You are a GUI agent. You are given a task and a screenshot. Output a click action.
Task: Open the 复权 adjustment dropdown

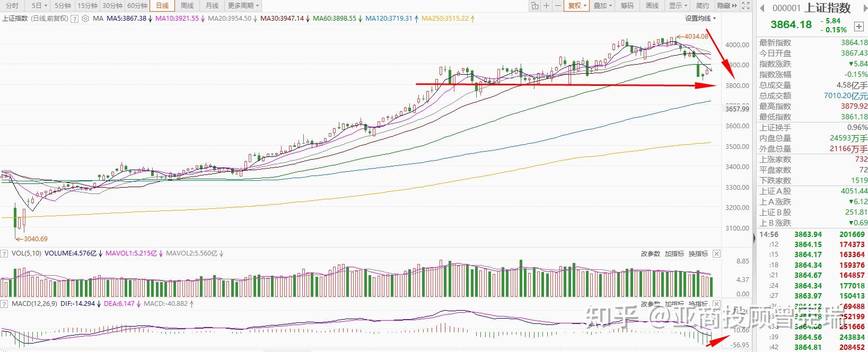(577, 6)
